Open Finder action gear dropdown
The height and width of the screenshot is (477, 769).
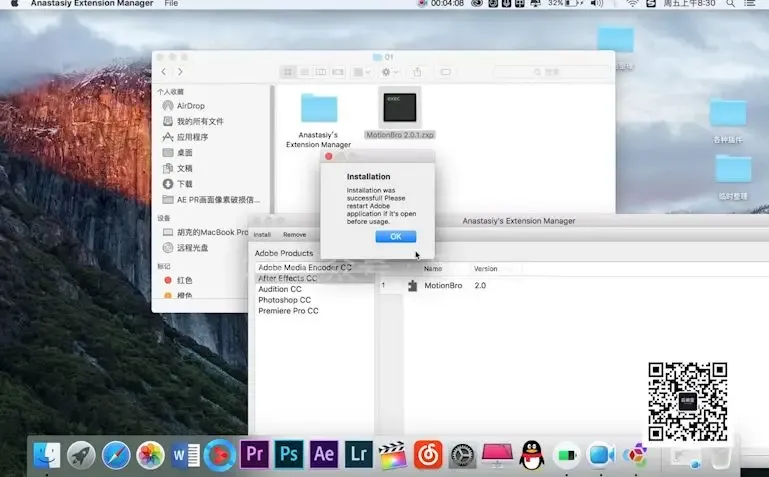tap(390, 72)
